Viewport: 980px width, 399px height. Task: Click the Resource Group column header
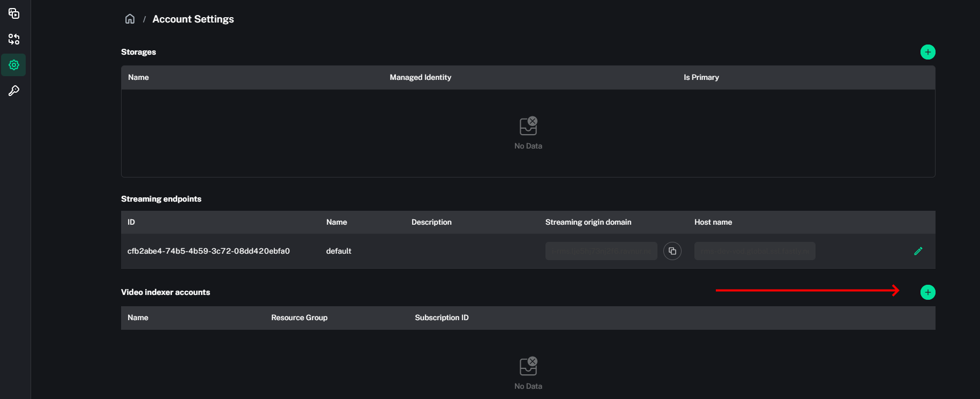click(x=299, y=317)
